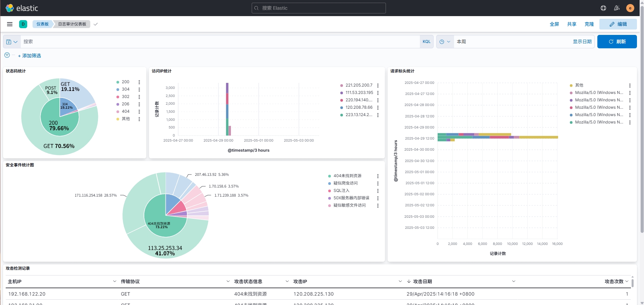This screenshot has height=305, width=644.
Task: Click the 搜索 Elastic search field
Action: click(x=318, y=8)
